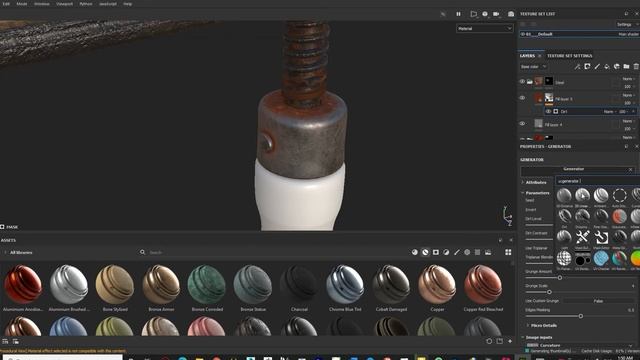The image size is (640, 360).
Task: Click the Generator selection button
Action: (573, 169)
